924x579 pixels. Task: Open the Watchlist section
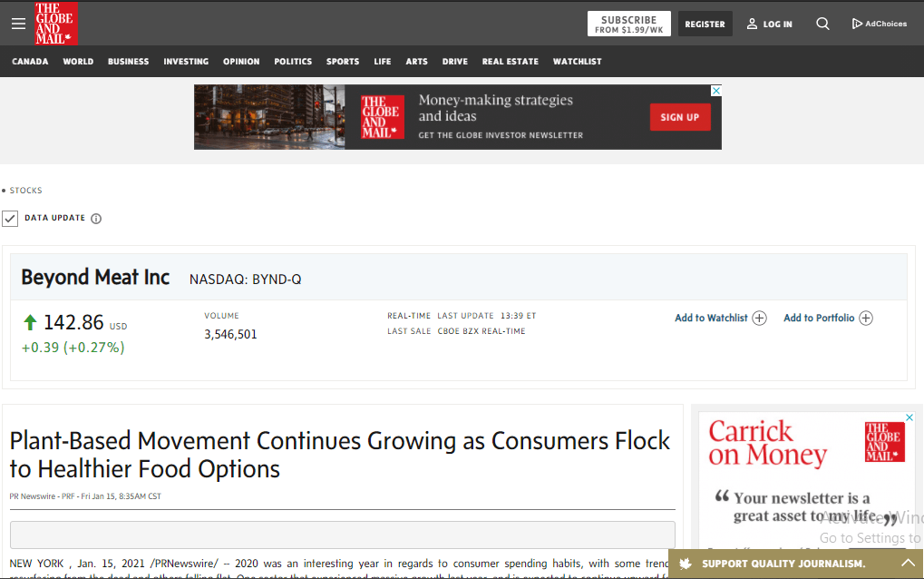point(578,62)
